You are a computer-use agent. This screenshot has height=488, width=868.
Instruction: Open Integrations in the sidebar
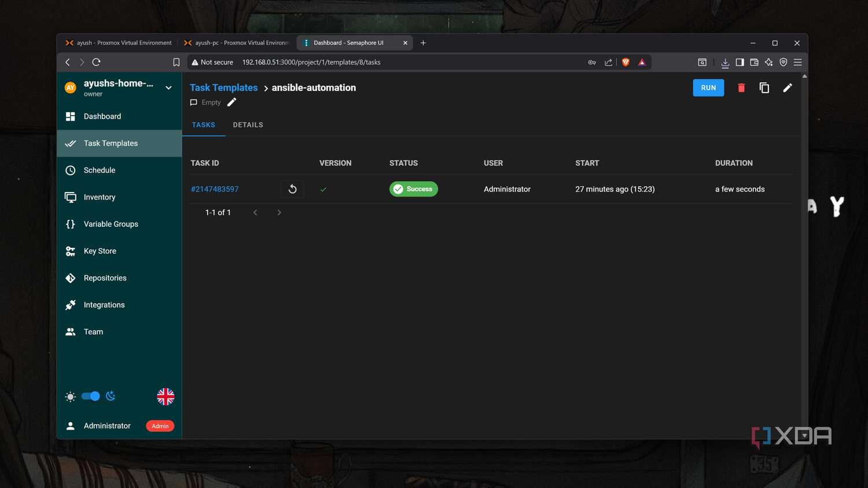pyautogui.click(x=119, y=305)
